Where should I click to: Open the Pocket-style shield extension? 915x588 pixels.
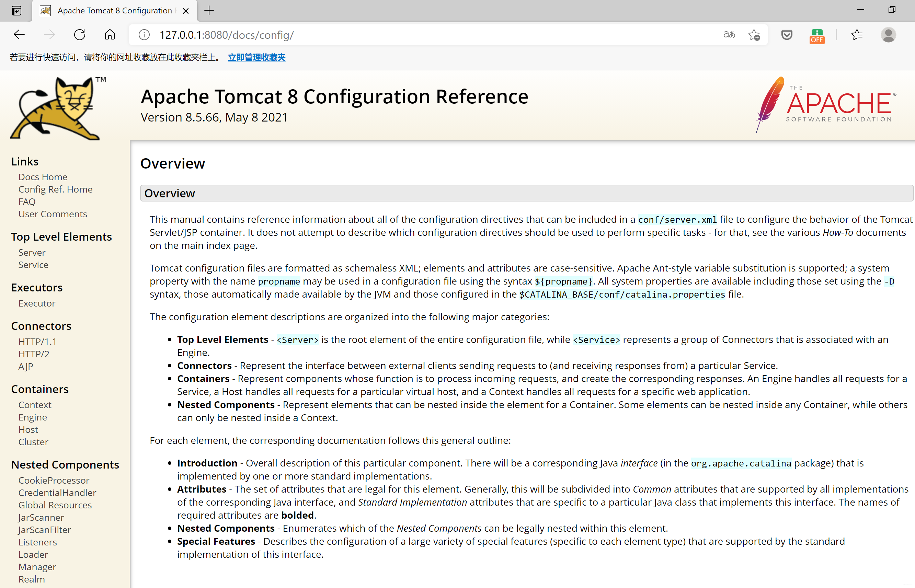click(x=787, y=35)
